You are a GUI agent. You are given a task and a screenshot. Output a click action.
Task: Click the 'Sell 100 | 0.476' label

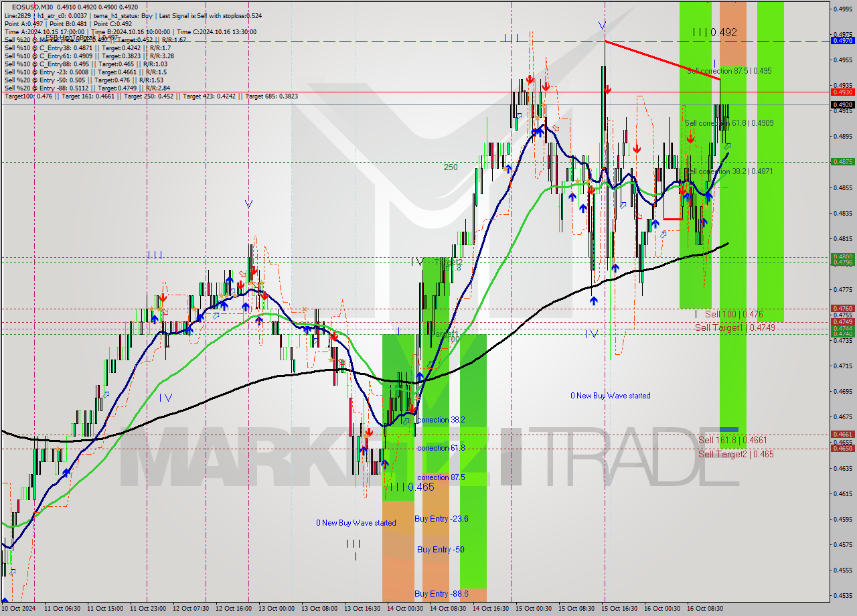[734, 314]
